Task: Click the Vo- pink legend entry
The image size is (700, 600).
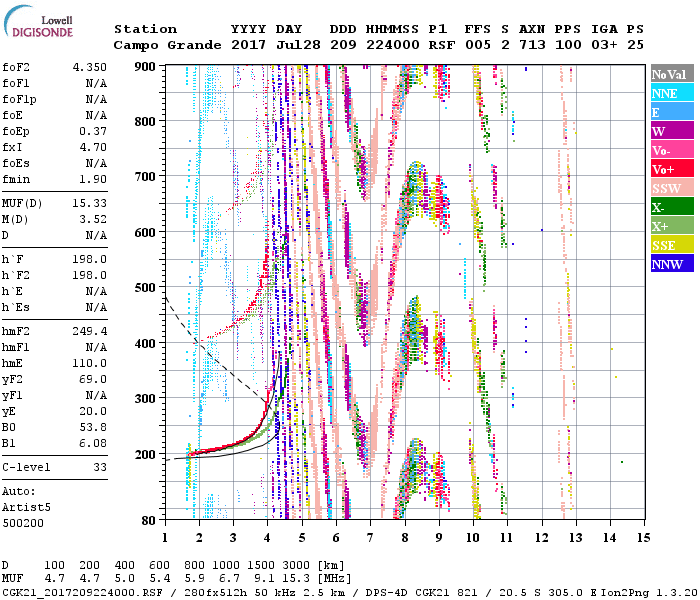Action: click(670, 150)
